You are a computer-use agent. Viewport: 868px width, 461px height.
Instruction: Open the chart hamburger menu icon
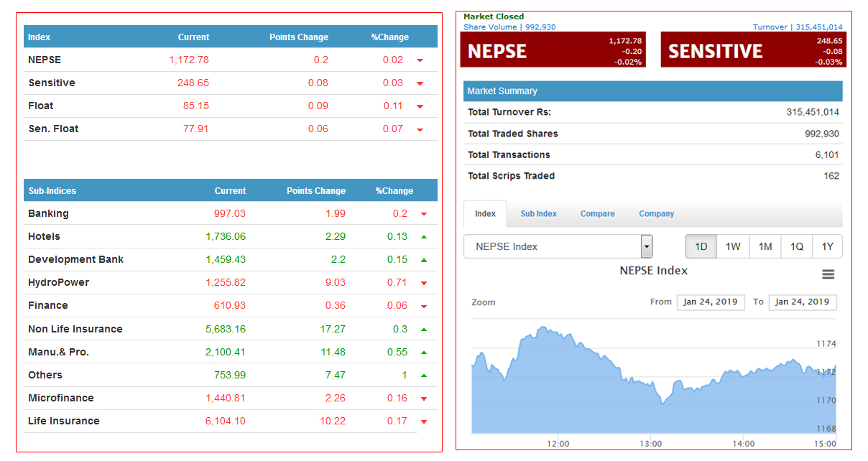[x=828, y=274]
